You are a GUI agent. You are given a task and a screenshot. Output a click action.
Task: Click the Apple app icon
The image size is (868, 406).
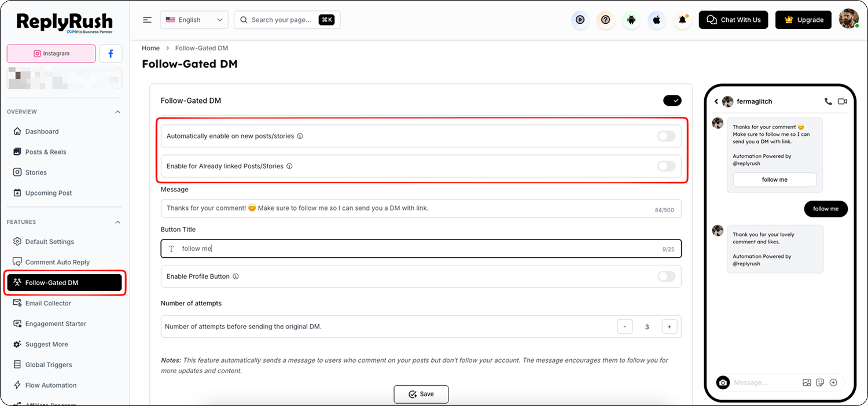(x=657, y=20)
